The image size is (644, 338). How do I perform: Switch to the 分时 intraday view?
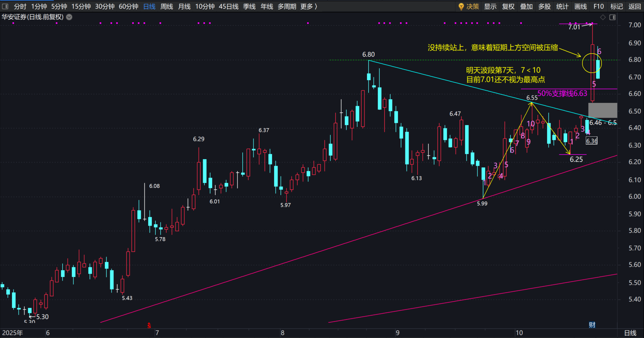point(20,7)
